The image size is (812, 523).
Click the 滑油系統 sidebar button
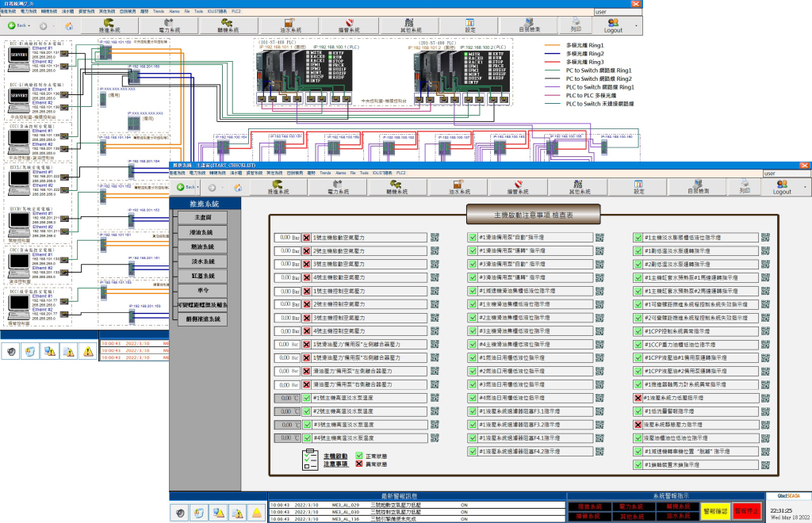[201, 232]
